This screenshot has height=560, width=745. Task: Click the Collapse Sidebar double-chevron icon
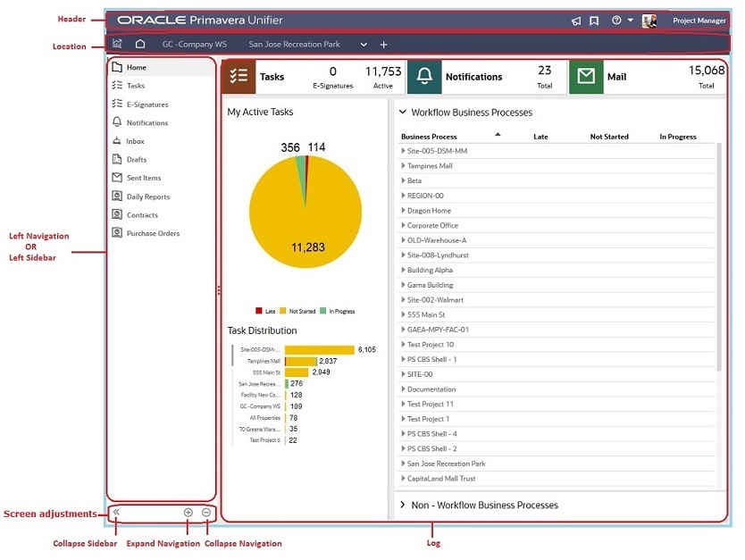point(116,512)
